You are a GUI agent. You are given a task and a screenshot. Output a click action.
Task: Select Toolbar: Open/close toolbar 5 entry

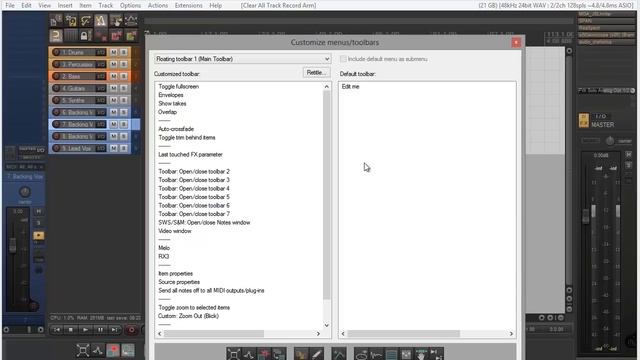point(194,197)
